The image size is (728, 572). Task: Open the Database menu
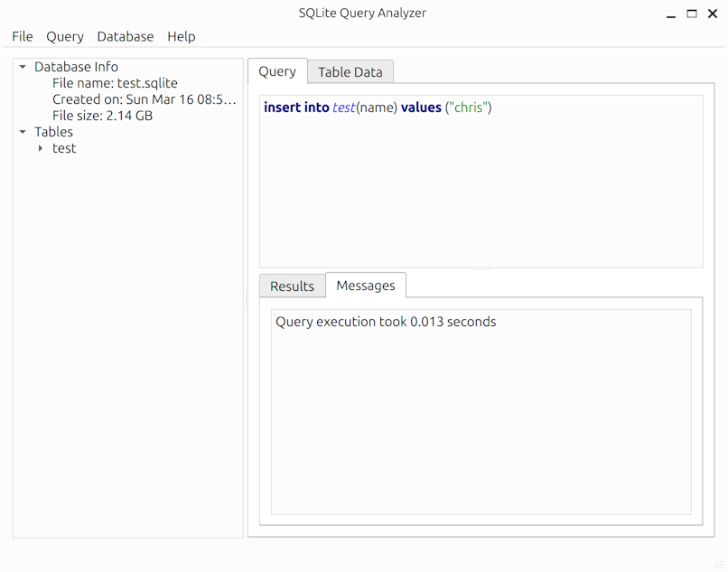click(126, 36)
